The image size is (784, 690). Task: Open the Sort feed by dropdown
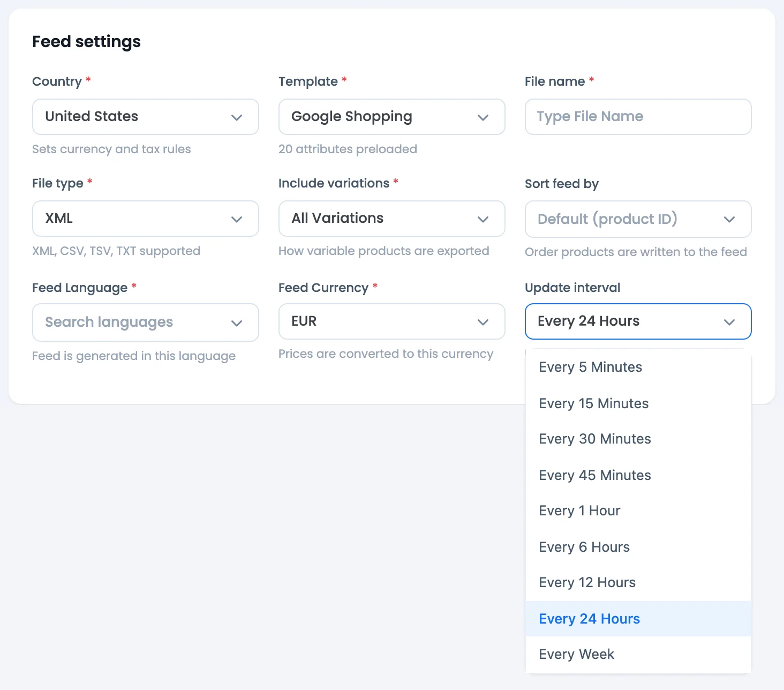tap(638, 219)
